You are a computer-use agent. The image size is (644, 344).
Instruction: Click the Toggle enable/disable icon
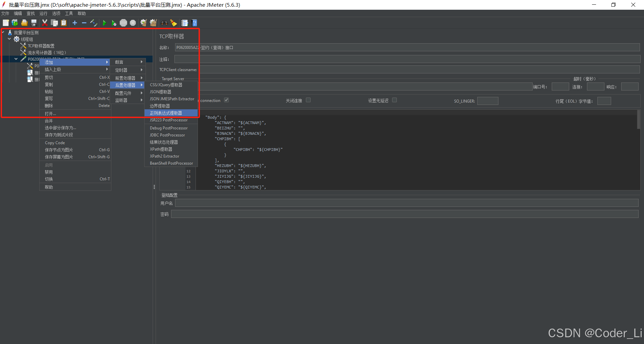(94, 23)
